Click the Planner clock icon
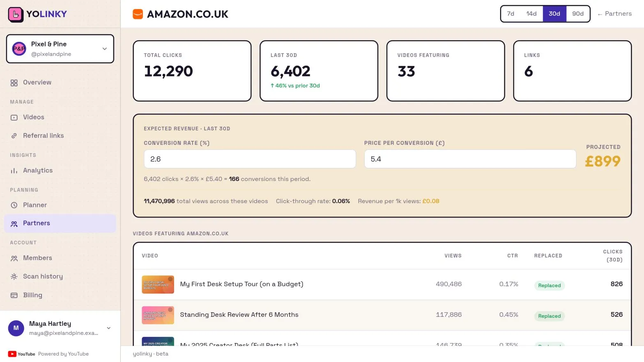Viewport: 644px width, 362px height. pyautogui.click(x=14, y=205)
